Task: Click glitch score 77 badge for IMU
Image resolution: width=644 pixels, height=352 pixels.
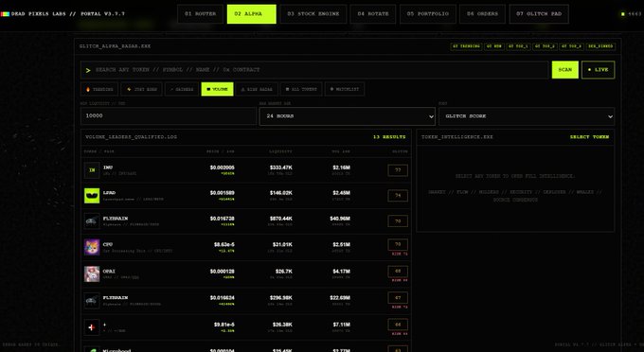Action: [398, 170]
